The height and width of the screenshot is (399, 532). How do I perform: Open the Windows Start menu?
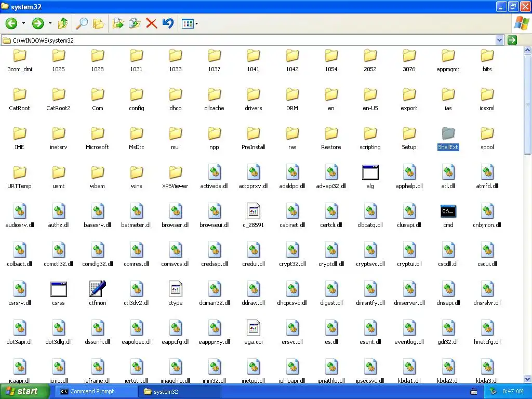(24, 392)
